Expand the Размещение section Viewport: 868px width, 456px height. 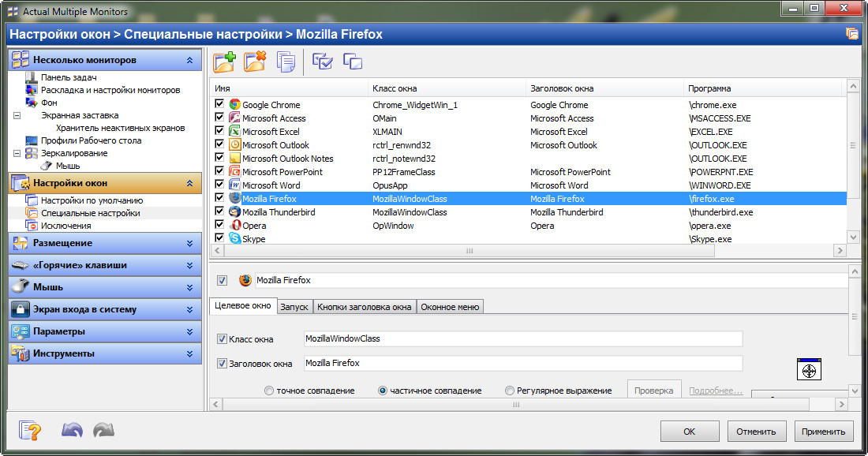click(190, 243)
